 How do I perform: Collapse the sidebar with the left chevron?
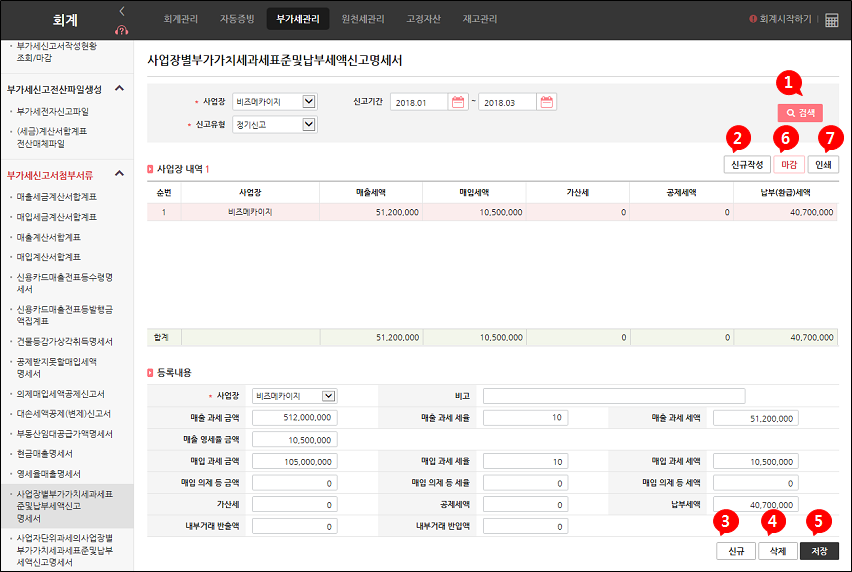(122, 11)
